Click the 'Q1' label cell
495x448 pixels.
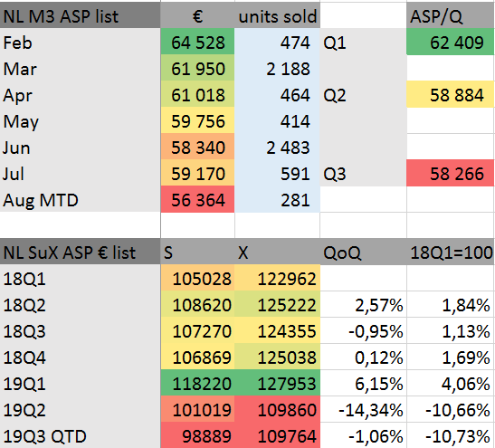[x=364, y=42]
